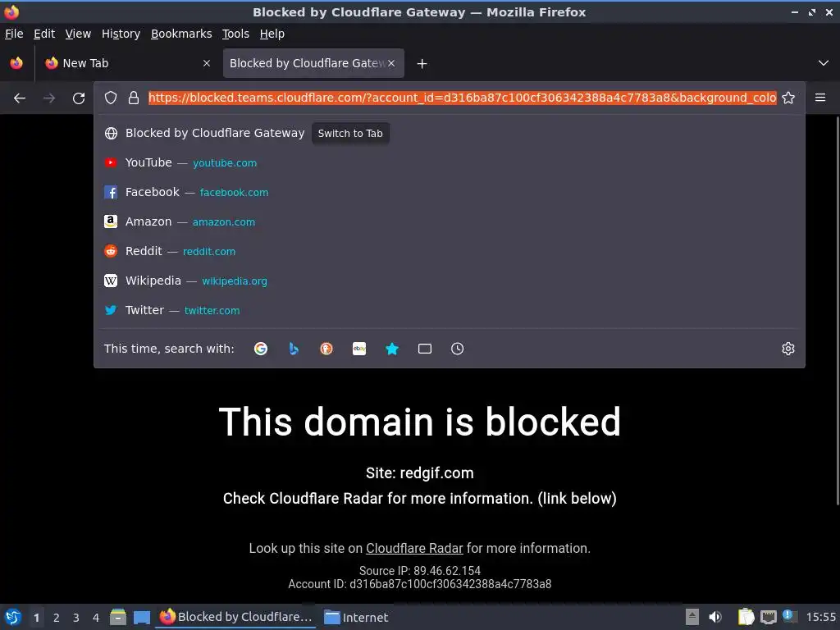Click the show desktop taskbar icon
The width and height of the screenshot is (840, 630).
coord(141,617)
